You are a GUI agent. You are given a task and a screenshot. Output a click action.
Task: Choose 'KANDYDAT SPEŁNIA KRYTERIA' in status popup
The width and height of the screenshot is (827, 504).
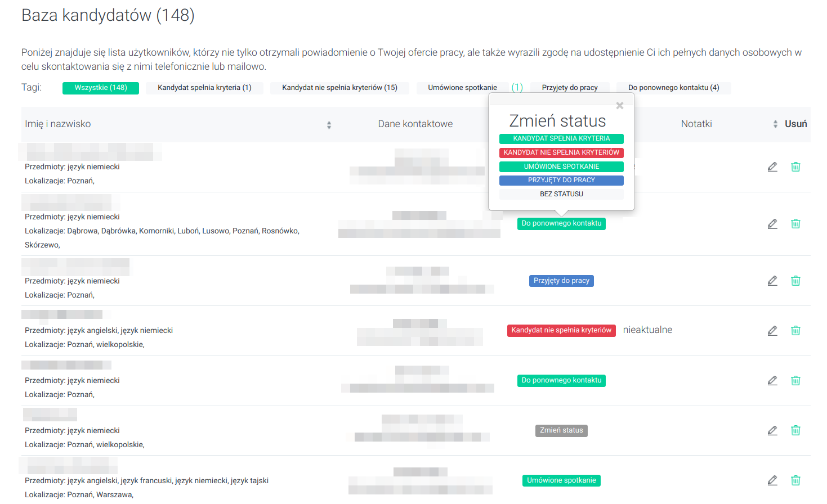pyautogui.click(x=561, y=138)
